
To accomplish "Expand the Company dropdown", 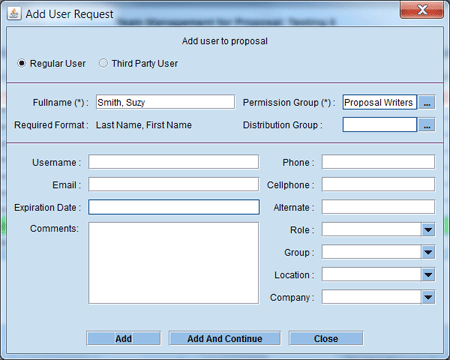I will (428, 297).
